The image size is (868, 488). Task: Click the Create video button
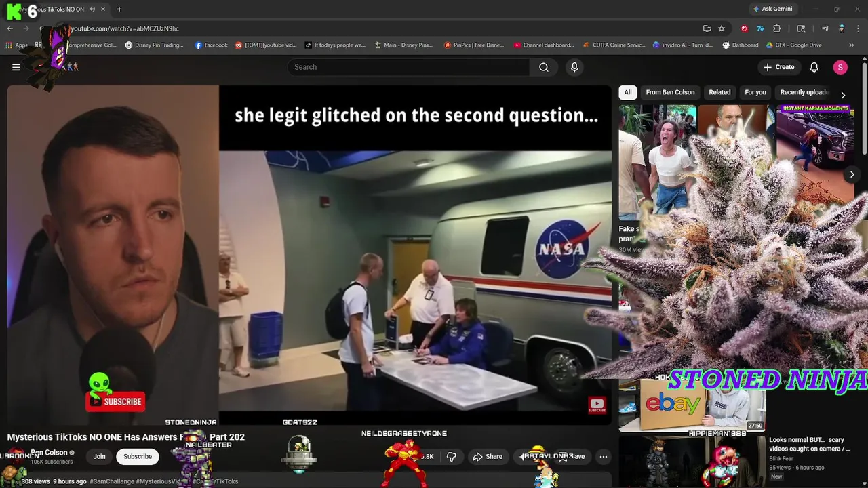778,67
